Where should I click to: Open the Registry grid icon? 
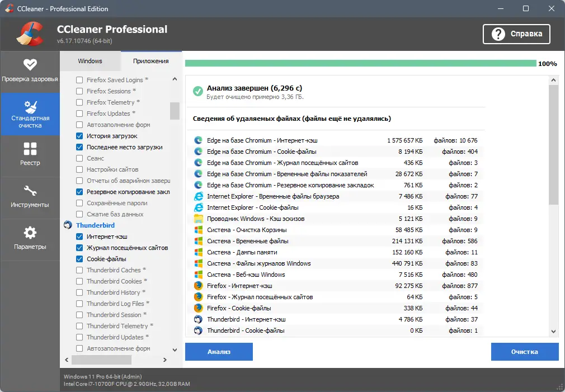(30, 149)
